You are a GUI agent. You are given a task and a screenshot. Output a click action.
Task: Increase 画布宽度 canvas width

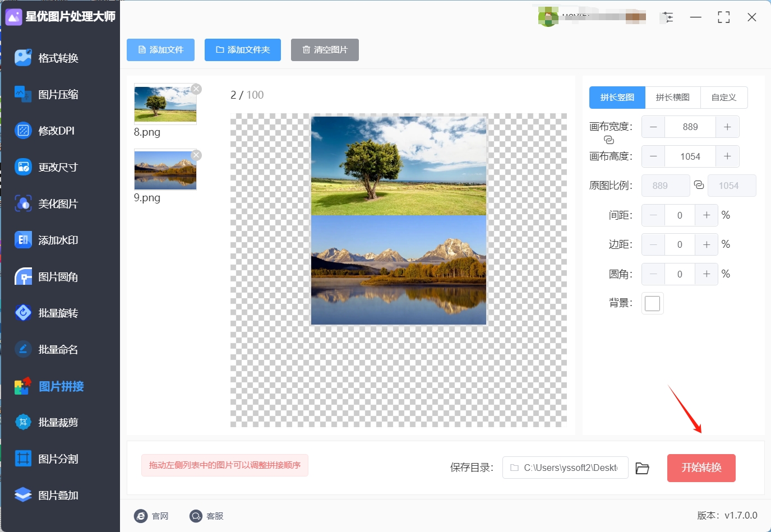coord(727,127)
